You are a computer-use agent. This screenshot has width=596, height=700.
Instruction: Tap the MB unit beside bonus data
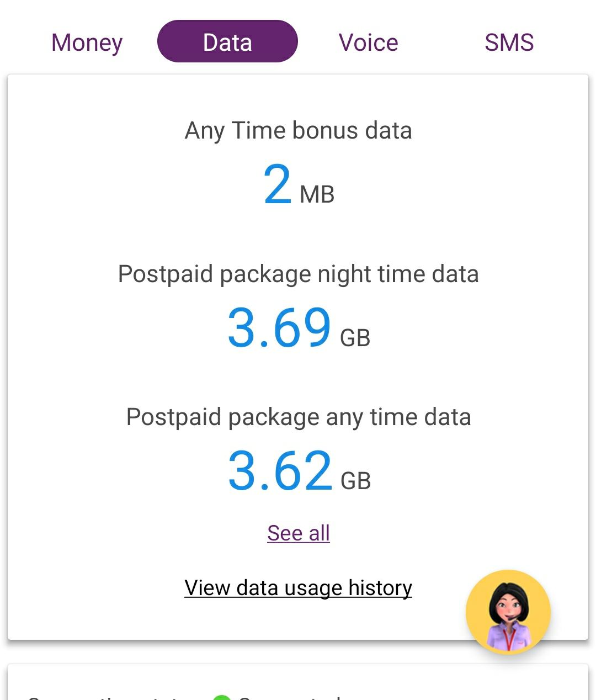coord(317,194)
